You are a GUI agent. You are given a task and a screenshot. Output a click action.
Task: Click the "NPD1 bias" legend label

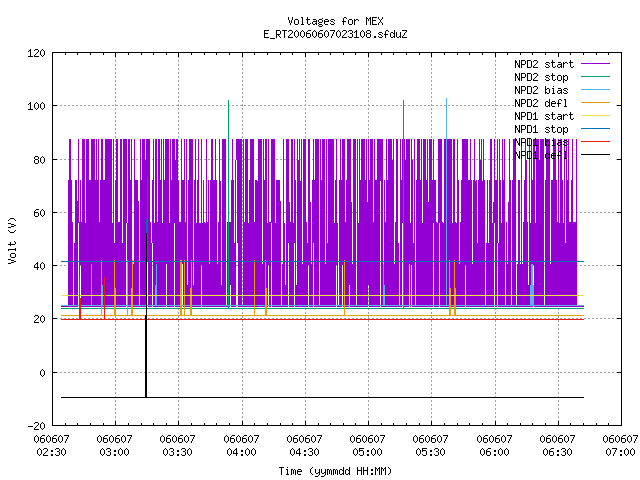click(541, 142)
